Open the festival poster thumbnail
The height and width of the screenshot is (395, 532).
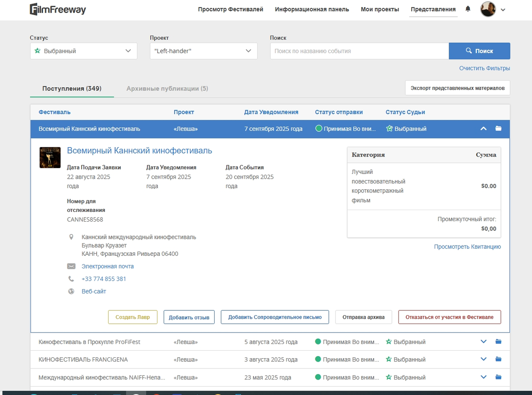50,157
